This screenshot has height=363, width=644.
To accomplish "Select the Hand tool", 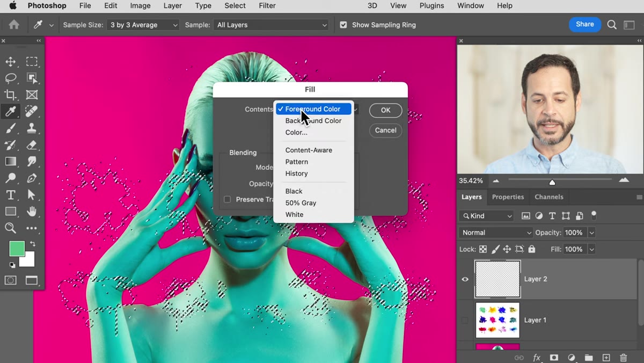I will (x=32, y=212).
